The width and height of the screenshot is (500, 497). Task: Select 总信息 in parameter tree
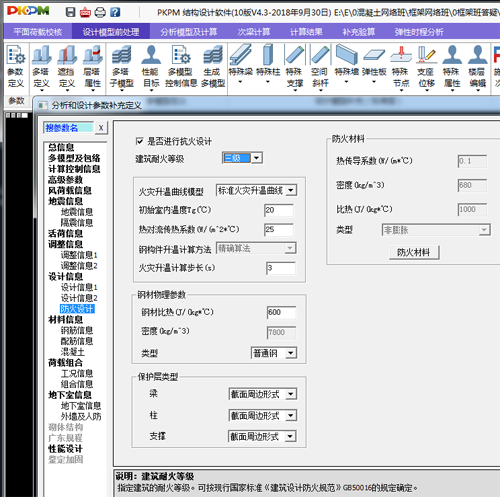coord(61,147)
